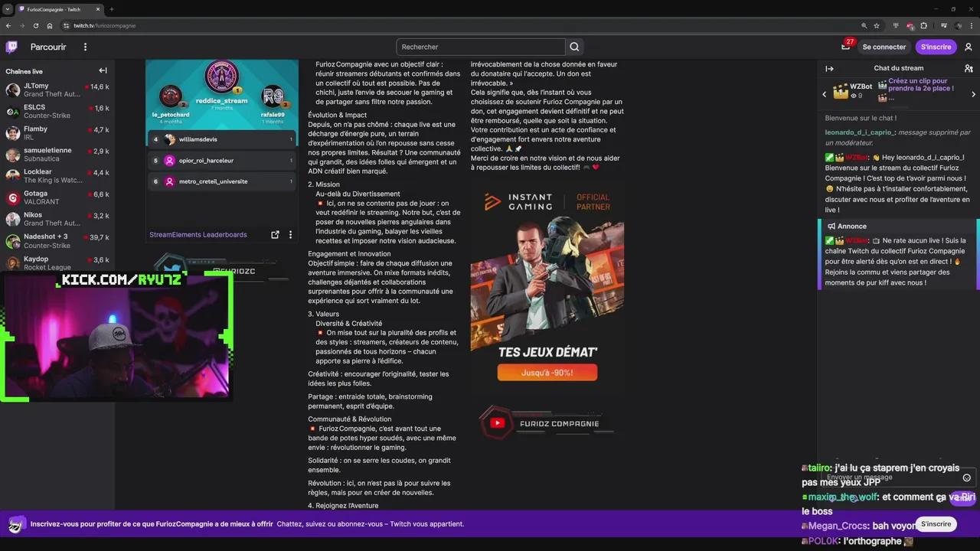Open the chat community users icon

click(969, 68)
